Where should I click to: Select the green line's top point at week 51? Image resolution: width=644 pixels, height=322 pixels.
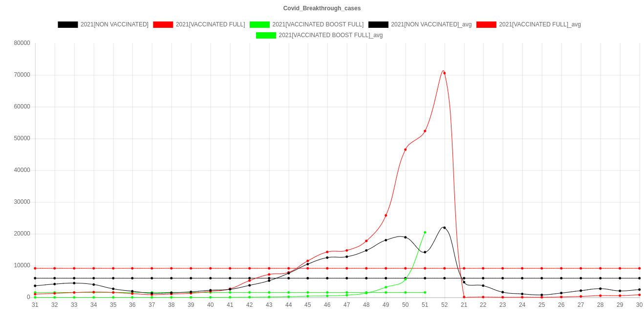click(x=425, y=232)
